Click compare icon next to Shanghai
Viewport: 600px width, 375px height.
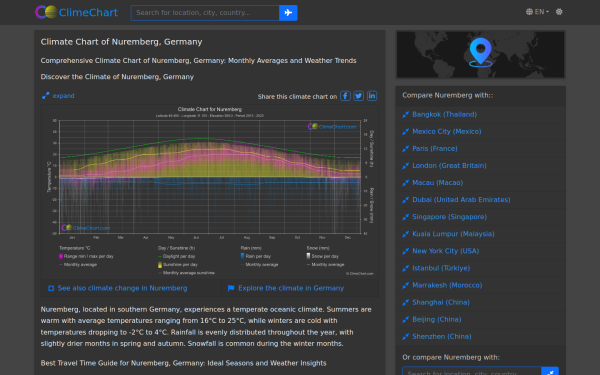(x=406, y=302)
